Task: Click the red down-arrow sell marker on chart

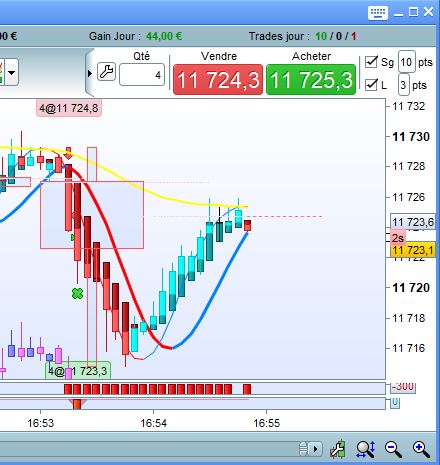Action: [68, 153]
